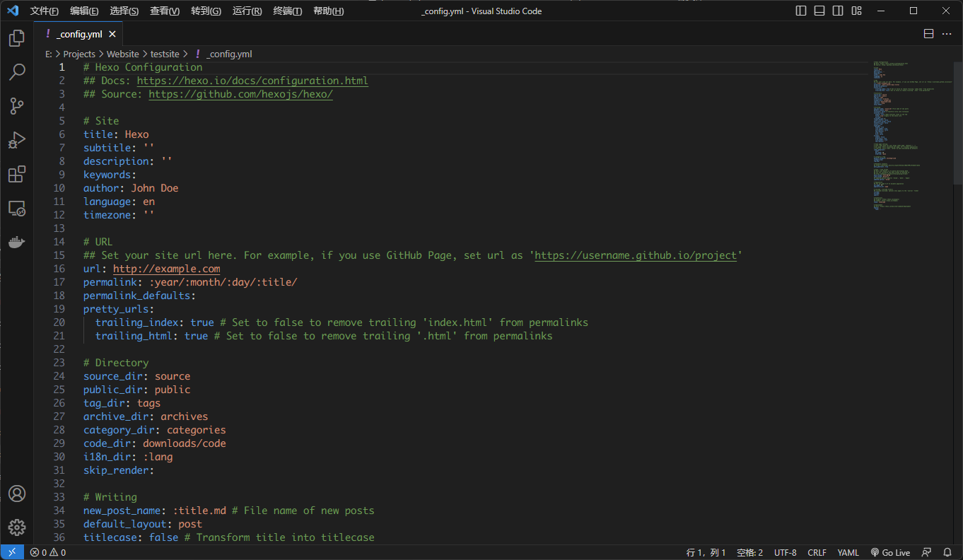This screenshot has width=963, height=560.
Task: Open the Run and Debug view
Action: [x=17, y=140]
